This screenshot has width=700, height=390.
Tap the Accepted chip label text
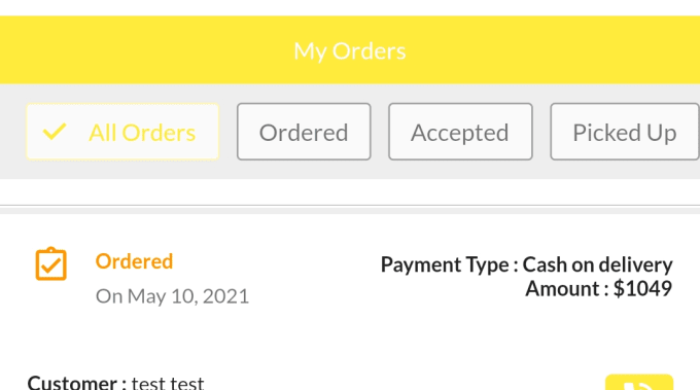(x=460, y=133)
